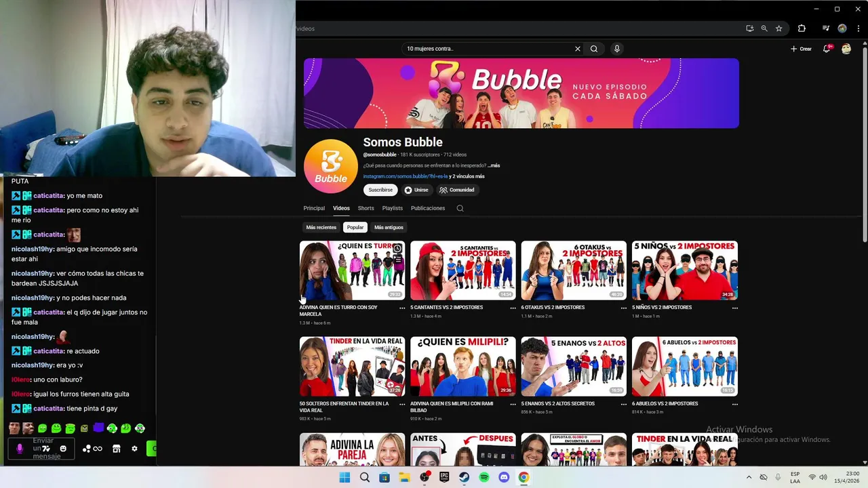868x488 pixels.
Task: Click the Enviar un mensaje chat field
Action: [42, 449]
